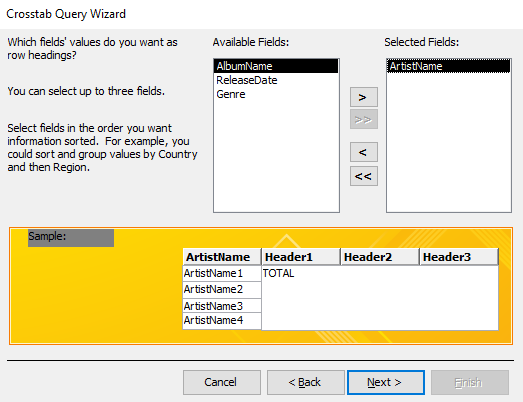Select Genre in Available Fields list

(x=276, y=94)
